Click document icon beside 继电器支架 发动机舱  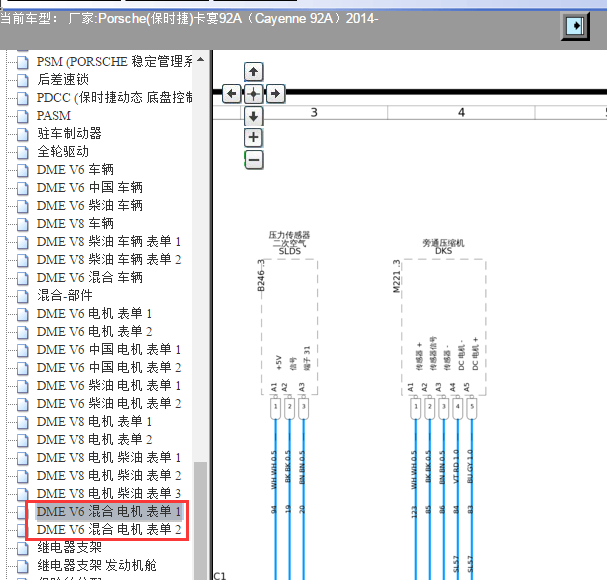click(23, 566)
